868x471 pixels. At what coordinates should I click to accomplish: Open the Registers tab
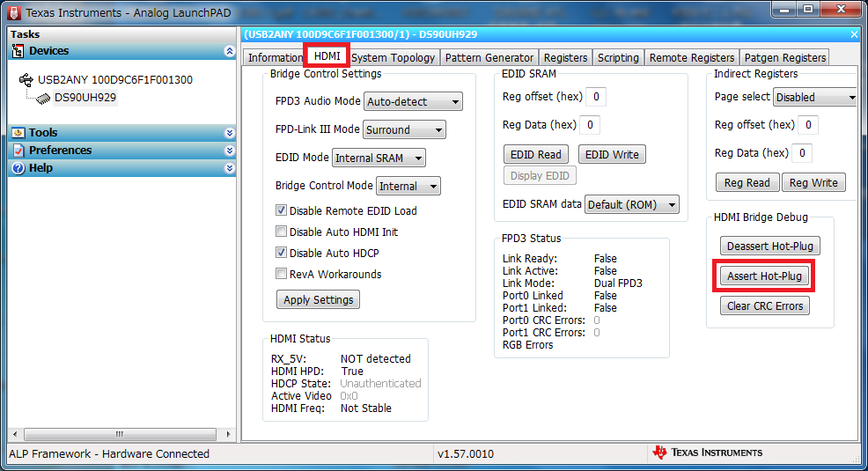[565, 57]
